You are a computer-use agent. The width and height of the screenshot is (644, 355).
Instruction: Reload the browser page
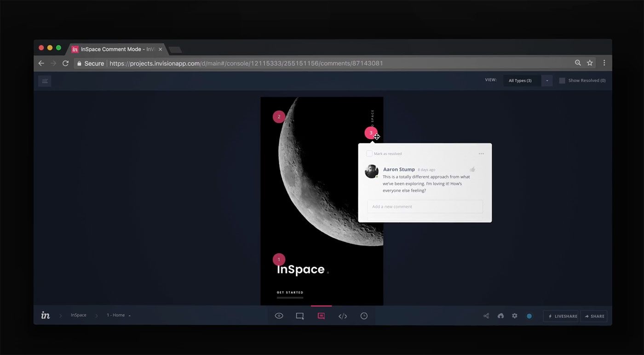[x=66, y=63]
